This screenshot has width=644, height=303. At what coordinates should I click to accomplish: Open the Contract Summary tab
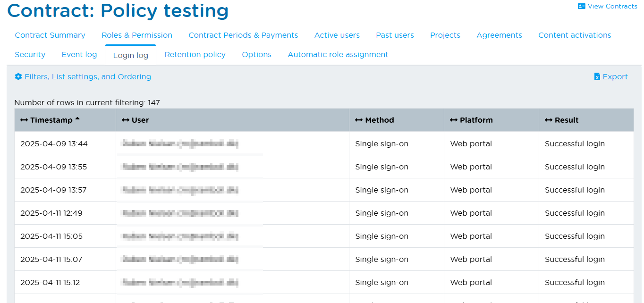point(50,35)
